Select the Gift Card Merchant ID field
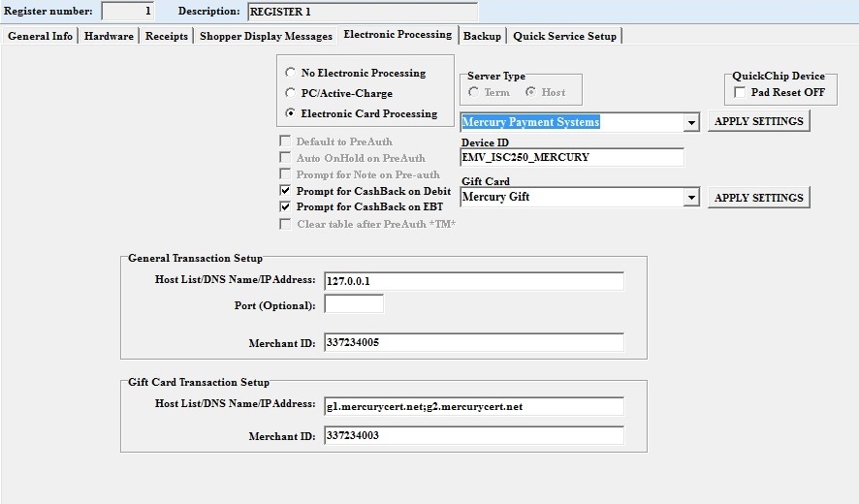The height and width of the screenshot is (504, 859). pyautogui.click(x=473, y=436)
